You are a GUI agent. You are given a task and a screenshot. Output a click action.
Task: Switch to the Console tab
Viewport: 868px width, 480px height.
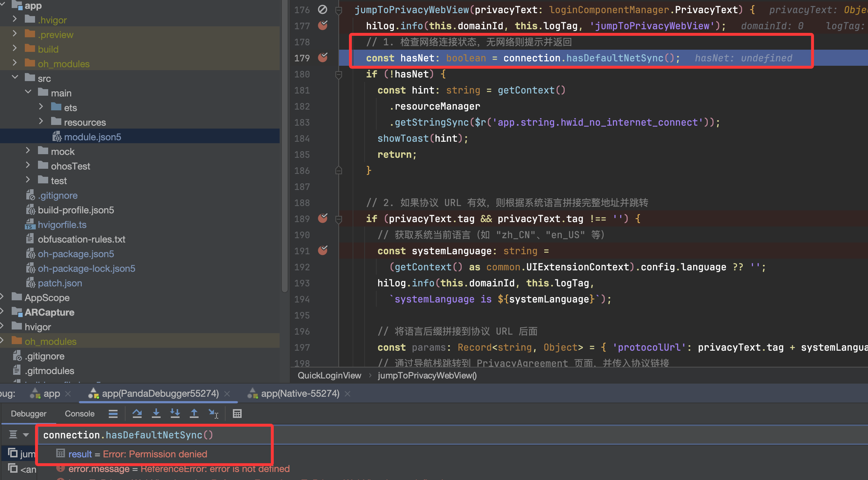(x=80, y=414)
